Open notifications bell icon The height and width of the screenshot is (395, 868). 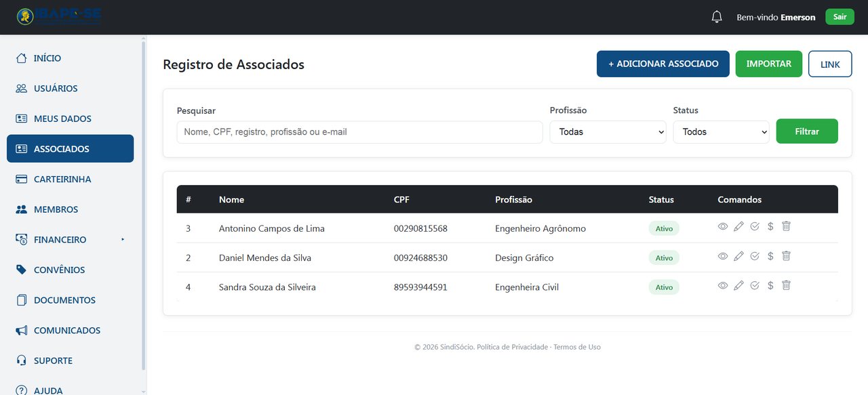(717, 17)
